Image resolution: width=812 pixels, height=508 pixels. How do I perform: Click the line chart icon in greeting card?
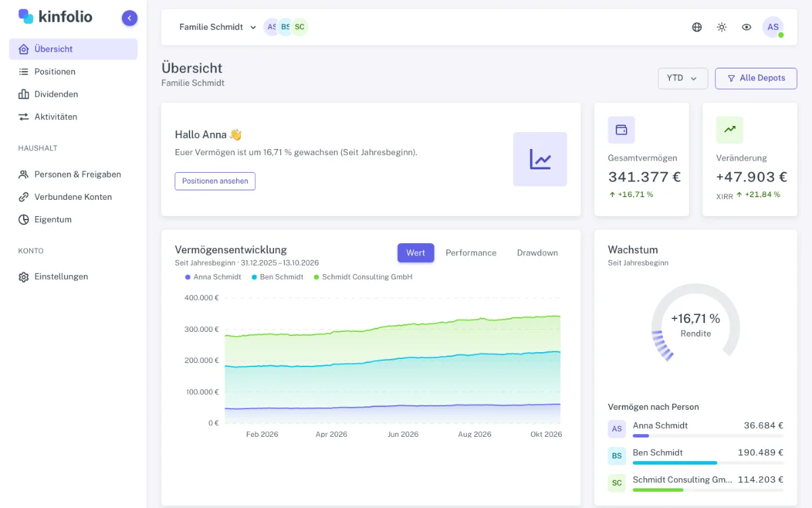point(540,159)
